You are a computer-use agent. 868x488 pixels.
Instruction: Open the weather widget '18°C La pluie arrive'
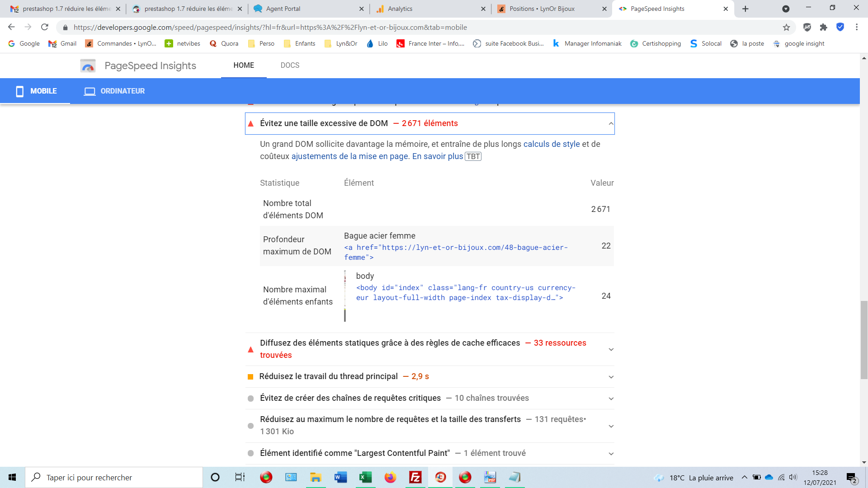point(694,478)
